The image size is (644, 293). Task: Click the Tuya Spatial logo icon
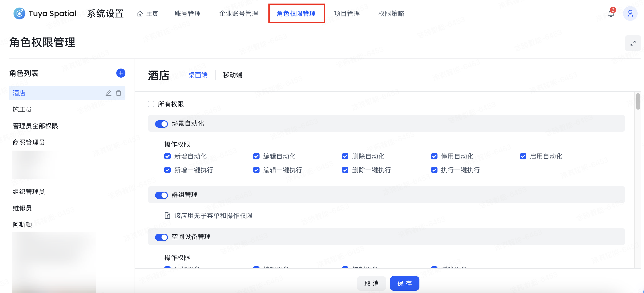(x=19, y=13)
